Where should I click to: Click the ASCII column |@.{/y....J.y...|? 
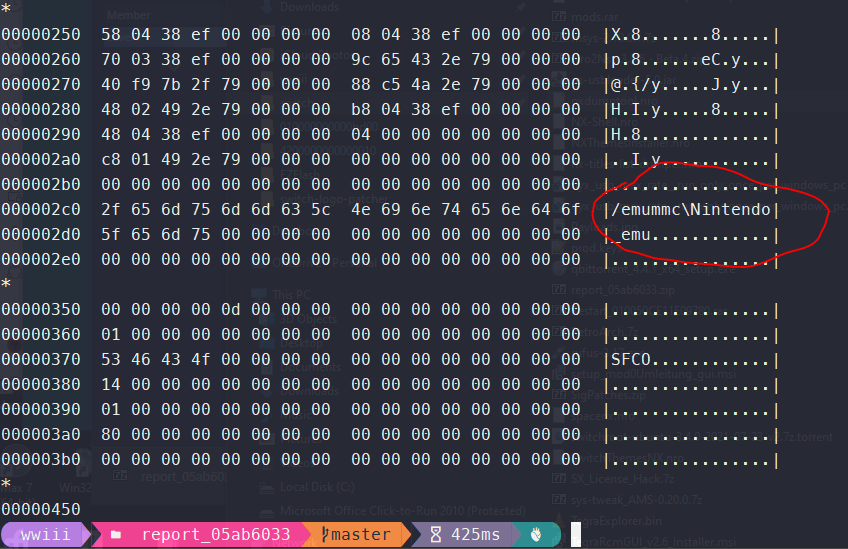[691, 85]
